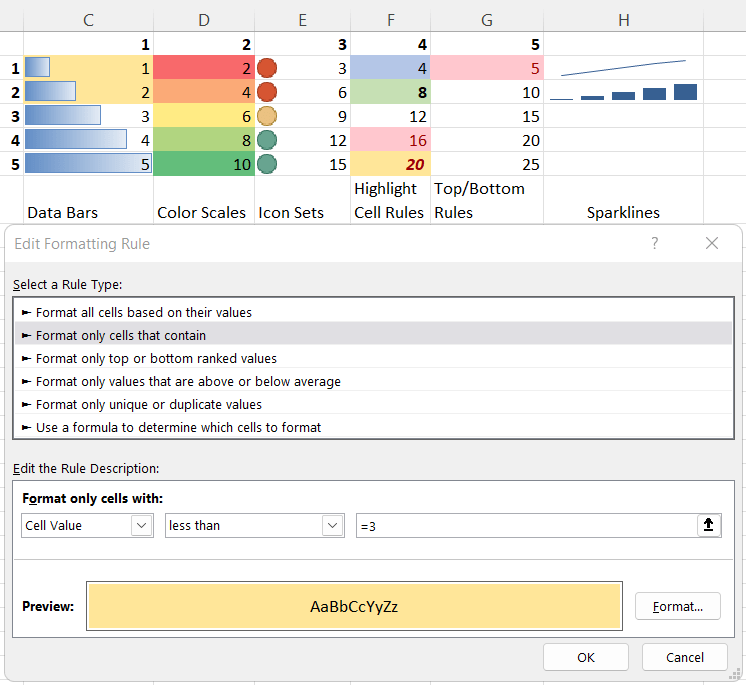This screenshot has height=685, width=746.
Task: Click the OK button
Action: pos(586,657)
